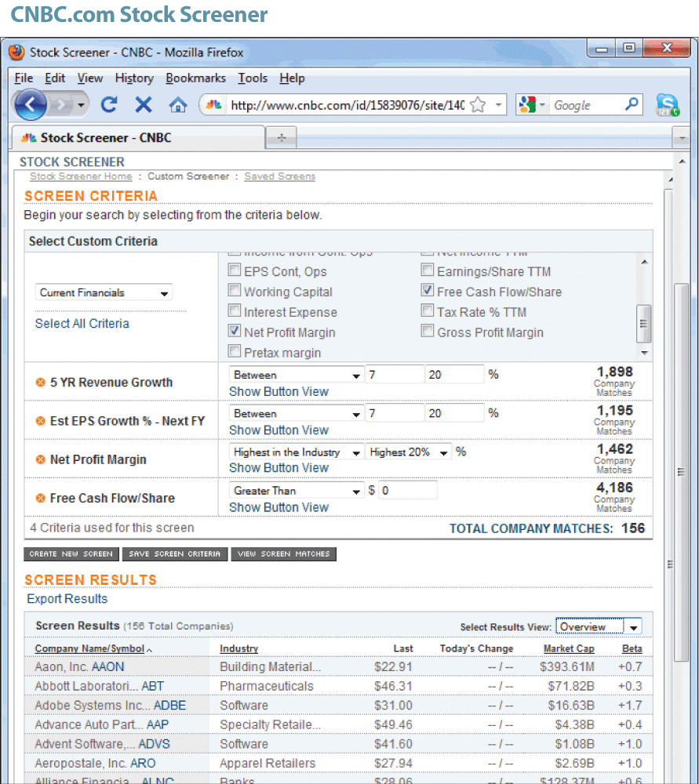Click the Save Screen Criteria button
This screenshot has width=699, height=784.
point(174,554)
